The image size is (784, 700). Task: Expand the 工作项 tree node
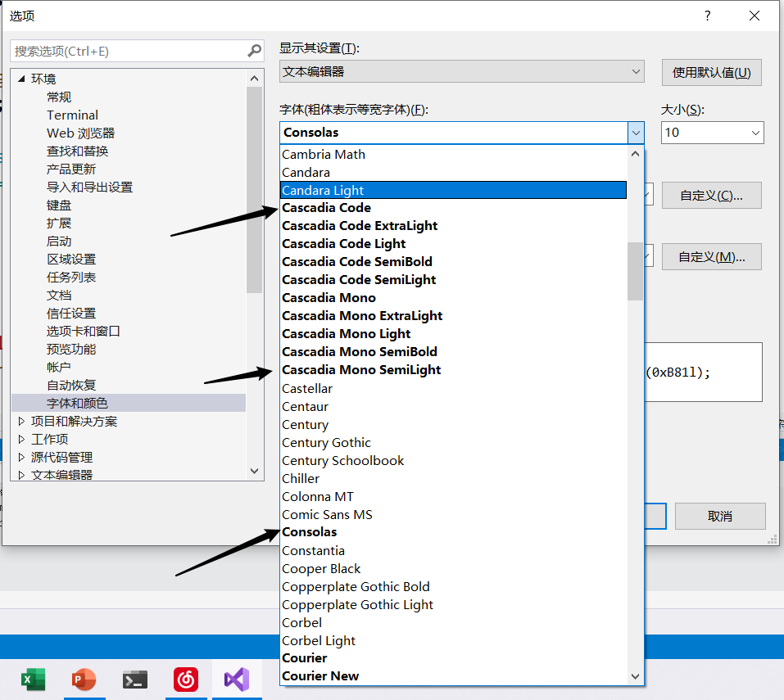tap(21, 439)
